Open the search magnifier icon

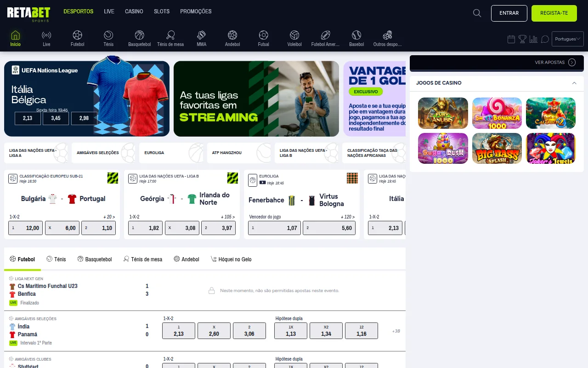click(477, 13)
